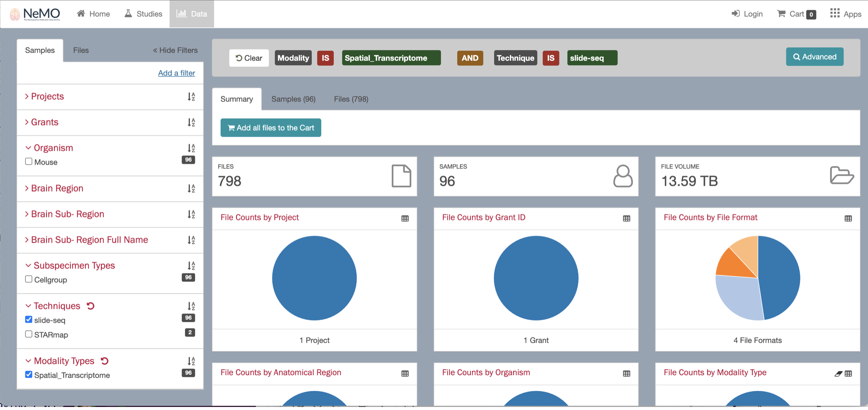Screen dimensions: 868x410
Task: Click eraser icon on Modality Type chart
Action: point(838,374)
